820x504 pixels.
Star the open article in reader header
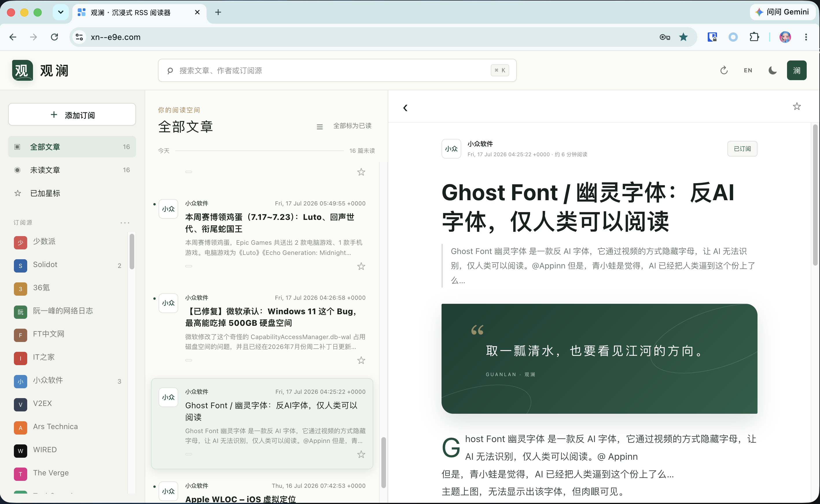click(797, 106)
